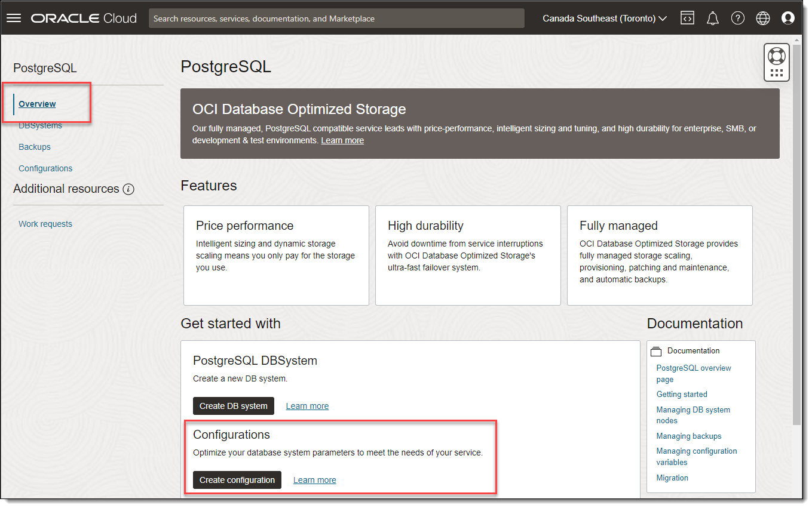Expand the Canada Southeast (Toronto) region dropdown
The height and width of the screenshot is (508, 812).
click(x=605, y=19)
